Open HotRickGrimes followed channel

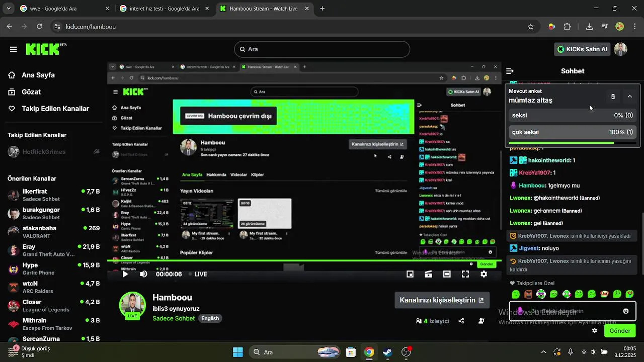[x=53, y=152]
